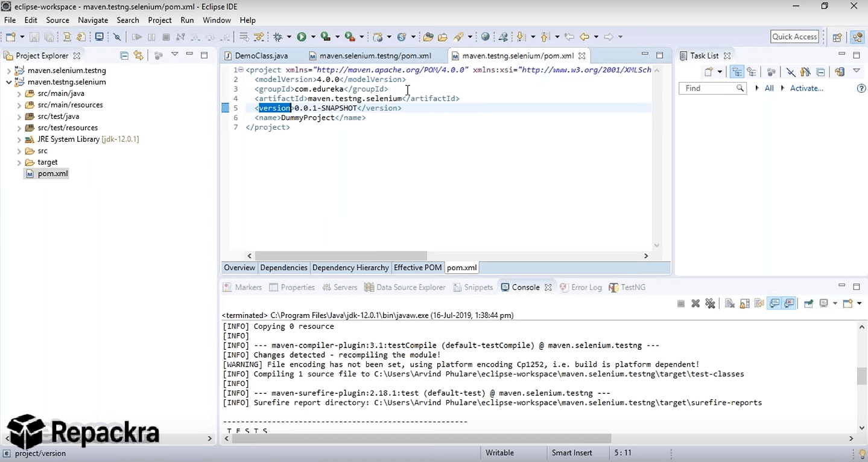Click the Save icon in main toolbar
The width and height of the screenshot is (868, 462).
pyautogui.click(x=34, y=37)
